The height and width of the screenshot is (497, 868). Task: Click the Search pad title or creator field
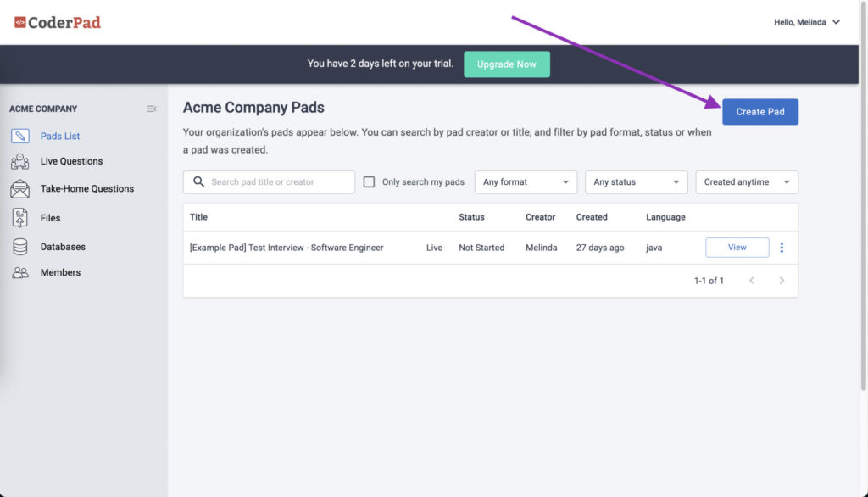click(269, 181)
